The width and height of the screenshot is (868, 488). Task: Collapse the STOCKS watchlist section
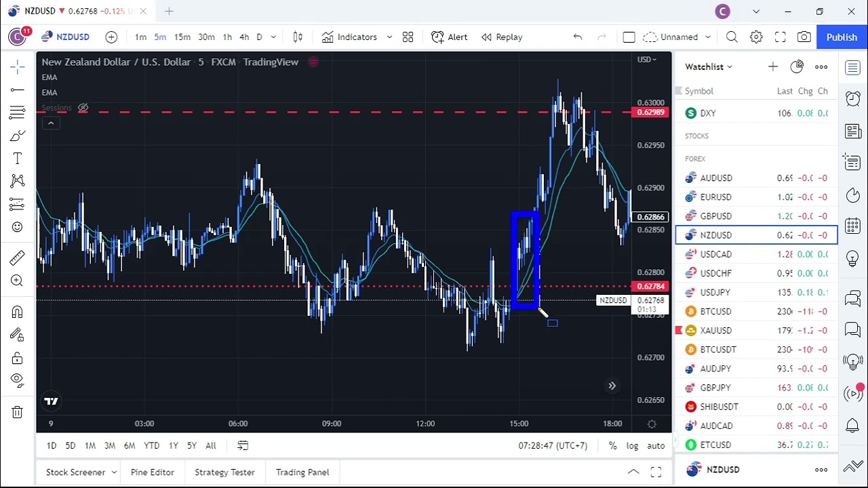[x=696, y=136]
